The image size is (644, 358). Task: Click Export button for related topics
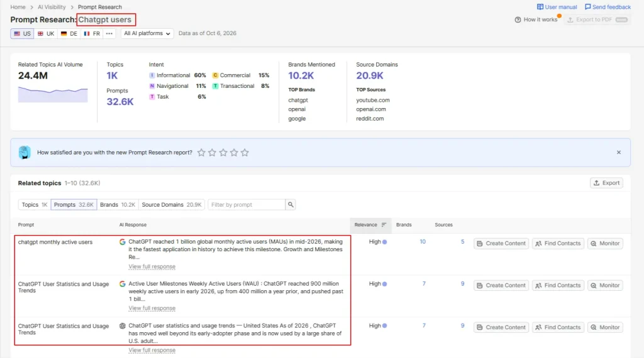pyautogui.click(x=606, y=183)
